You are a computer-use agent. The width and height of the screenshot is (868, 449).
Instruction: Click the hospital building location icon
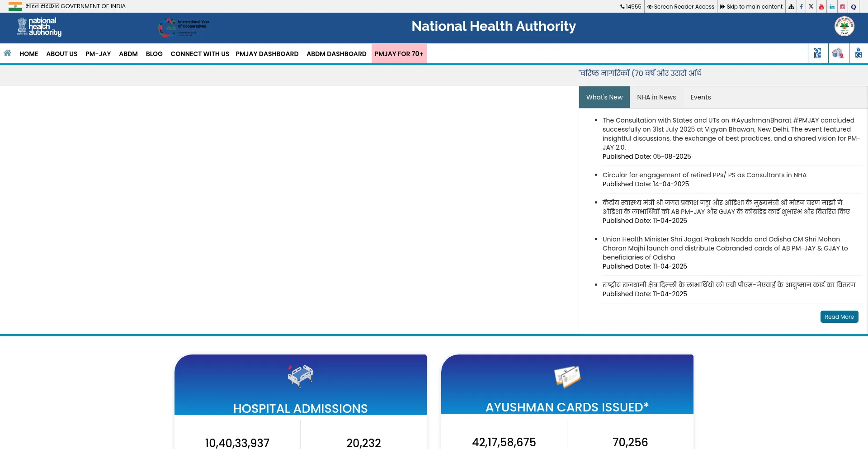838,53
